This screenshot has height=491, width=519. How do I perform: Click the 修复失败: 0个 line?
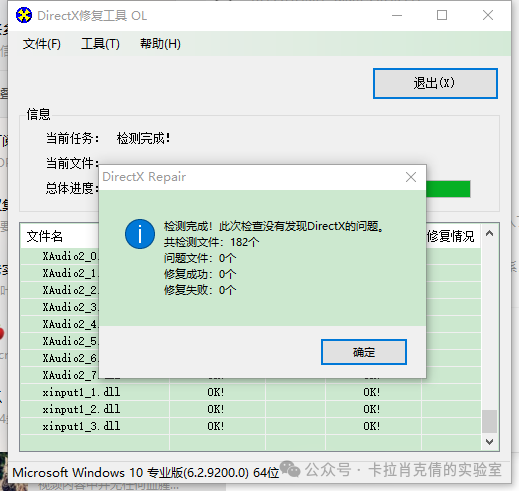200,290
